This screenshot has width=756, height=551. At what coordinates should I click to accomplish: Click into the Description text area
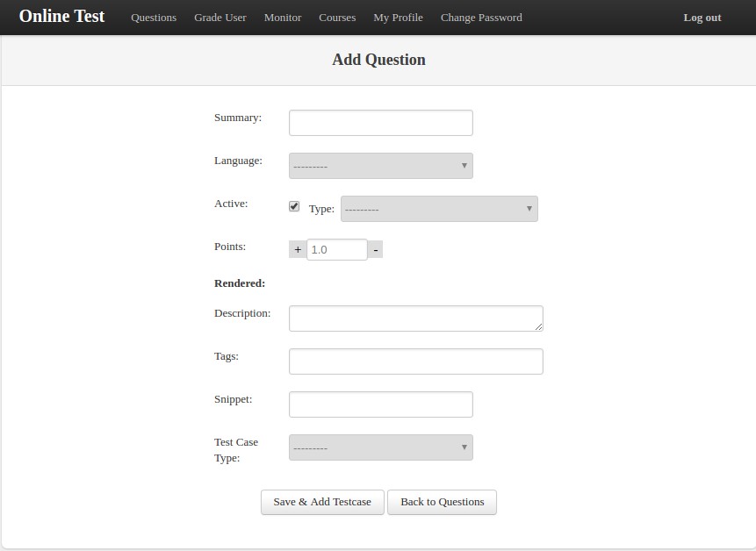click(416, 318)
